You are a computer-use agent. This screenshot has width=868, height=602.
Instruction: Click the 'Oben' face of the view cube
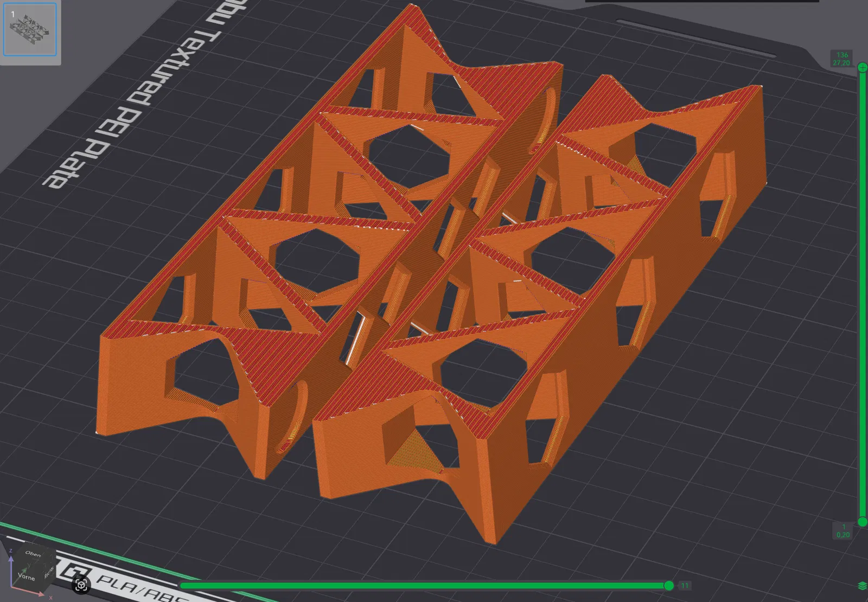tap(33, 554)
